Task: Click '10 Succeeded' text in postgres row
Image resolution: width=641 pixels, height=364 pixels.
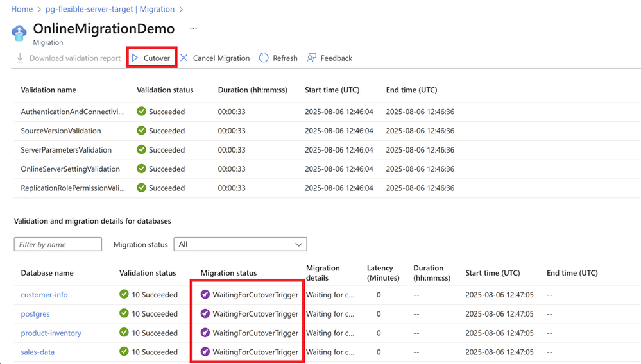Action: [x=155, y=314]
